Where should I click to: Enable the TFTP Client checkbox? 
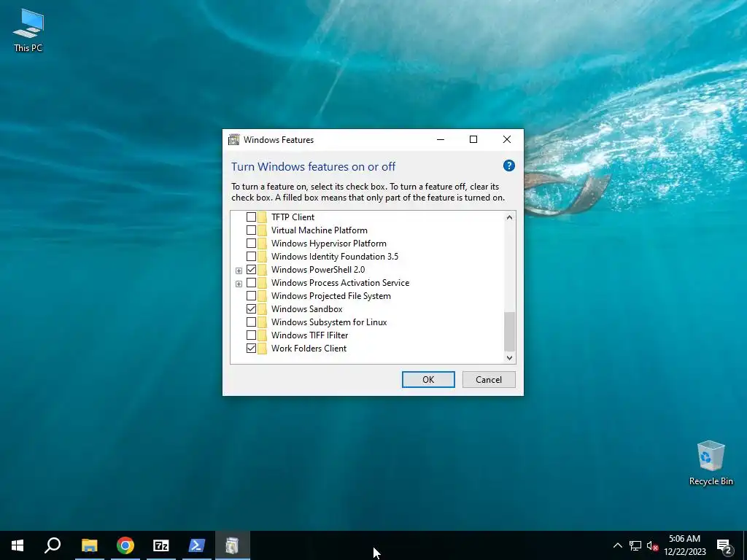251,217
